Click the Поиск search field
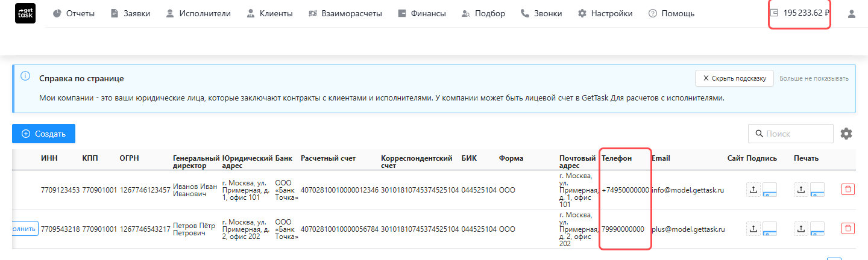Viewport: 868px width, 260px height. point(791,134)
